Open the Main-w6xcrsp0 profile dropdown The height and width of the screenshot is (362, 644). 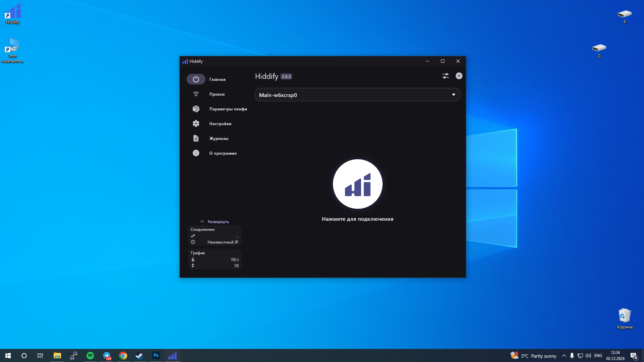(x=357, y=95)
